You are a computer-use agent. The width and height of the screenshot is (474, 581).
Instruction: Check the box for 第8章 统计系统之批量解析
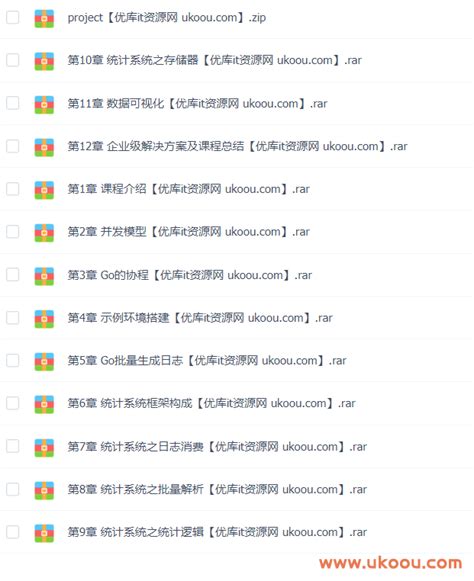tap(13, 489)
